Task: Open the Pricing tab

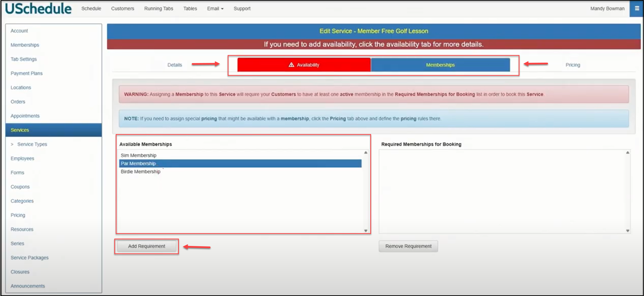Action: tap(573, 65)
